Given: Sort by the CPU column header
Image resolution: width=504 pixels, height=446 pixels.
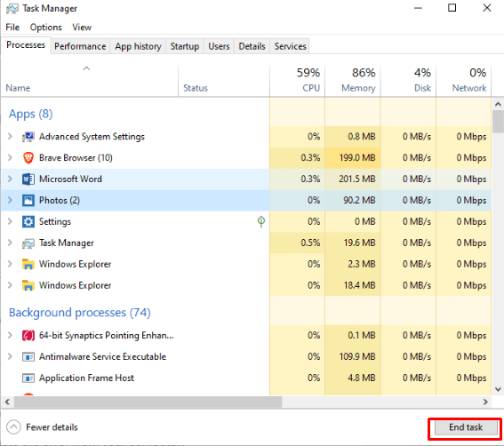Looking at the screenshot, I should tap(297, 81).
